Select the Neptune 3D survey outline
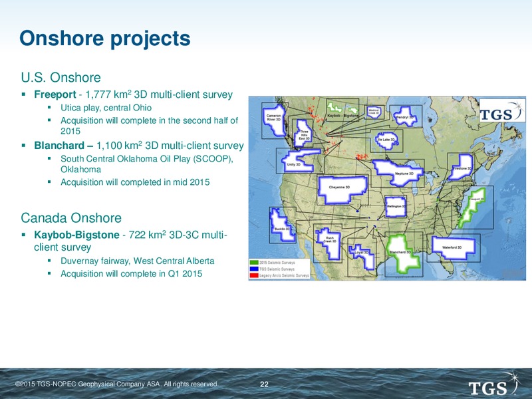Image resolution: width=532 pixels, height=399 pixels. point(399,172)
